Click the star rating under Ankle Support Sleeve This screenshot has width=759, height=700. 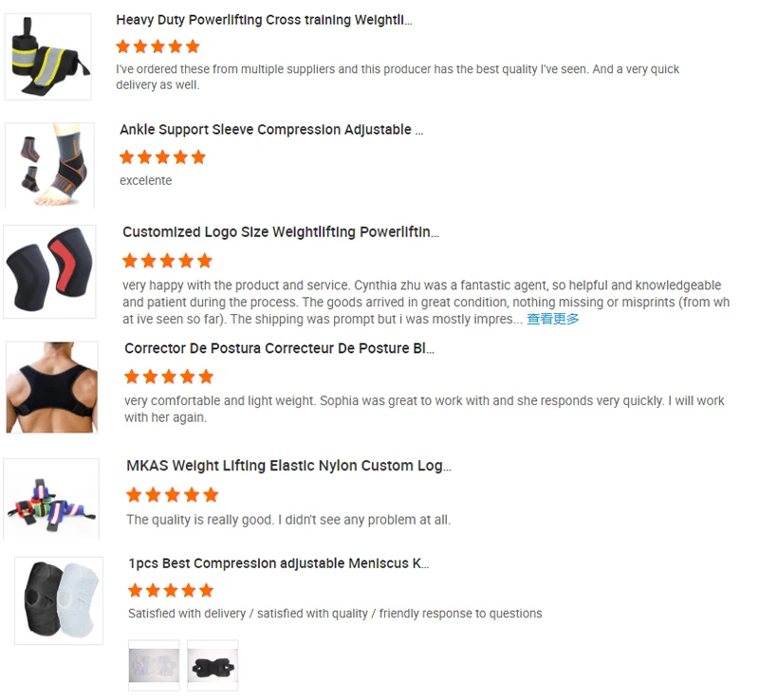coord(162,157)
